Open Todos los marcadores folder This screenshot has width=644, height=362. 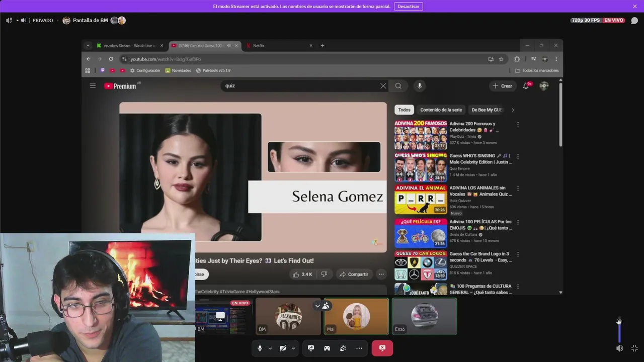point(537,70)
